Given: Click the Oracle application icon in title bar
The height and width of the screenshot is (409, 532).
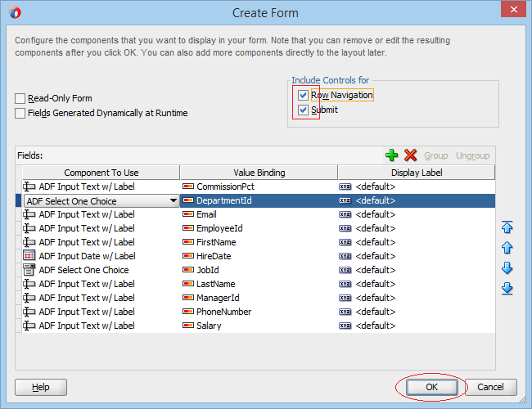Looking at the screenshot, I should (x=15, y=13).
